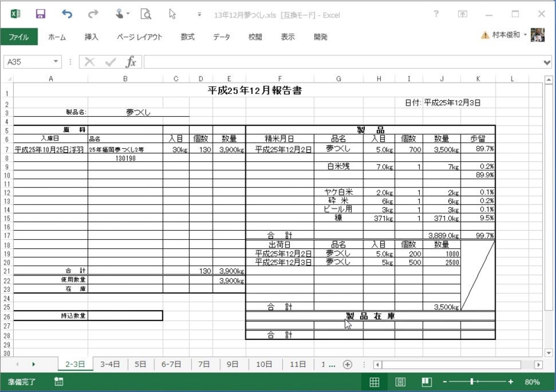
Task: Open the データ ribbon tab
Action: (222, 37)
